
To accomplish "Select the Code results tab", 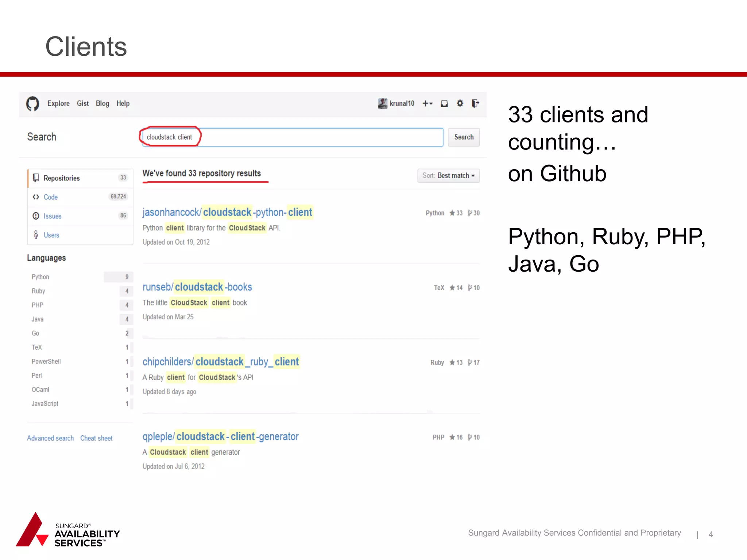I will 80,197.
